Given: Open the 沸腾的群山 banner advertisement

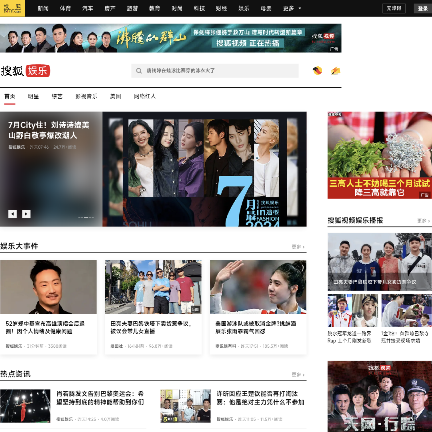Looking at the screenshot, I should click(x=171, y=38).
